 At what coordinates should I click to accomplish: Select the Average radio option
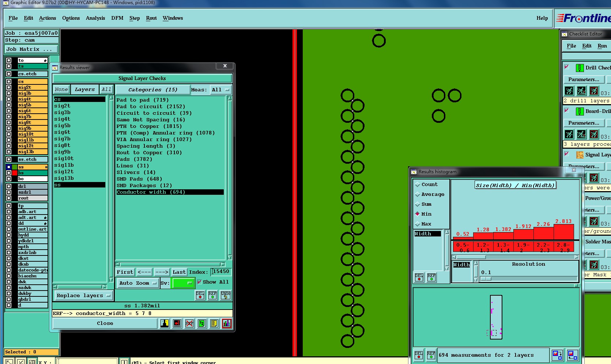click(417, 194)
